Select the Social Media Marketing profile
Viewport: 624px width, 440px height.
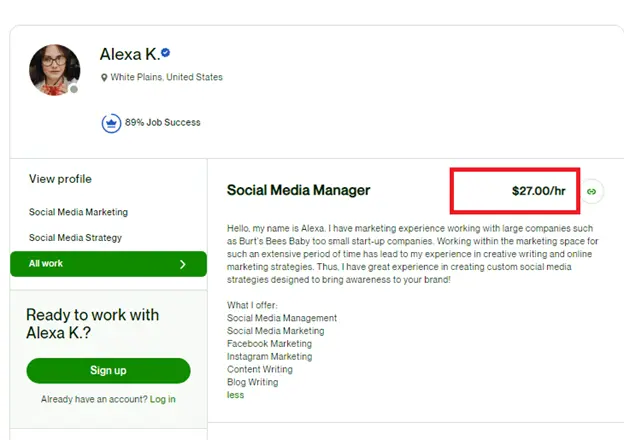pyautogui.click(x=78, y=212)
